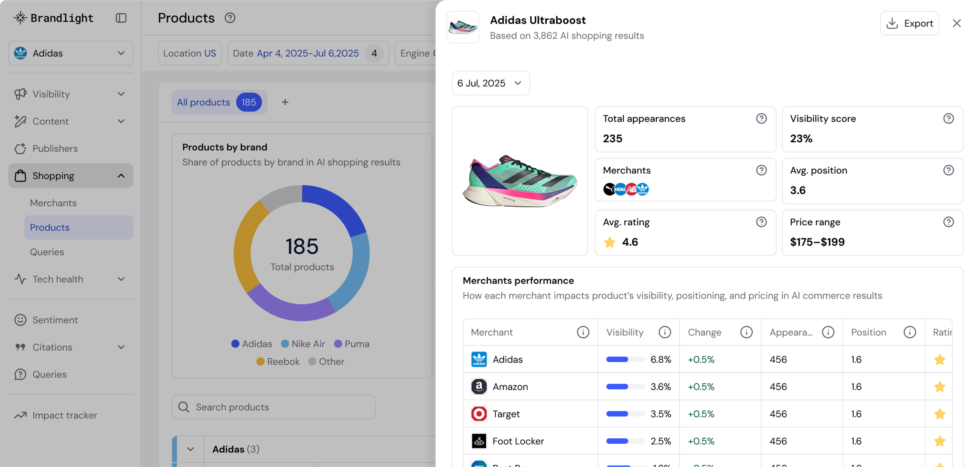
Task: Click the Location US filter
Action: (189, 53)
